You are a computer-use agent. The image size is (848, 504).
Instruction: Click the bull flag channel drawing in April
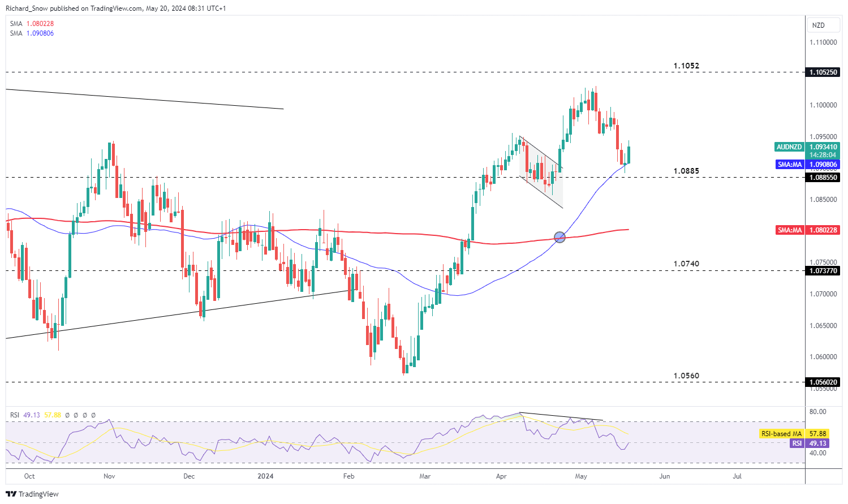pyautogui.click(x=541, y=173)
